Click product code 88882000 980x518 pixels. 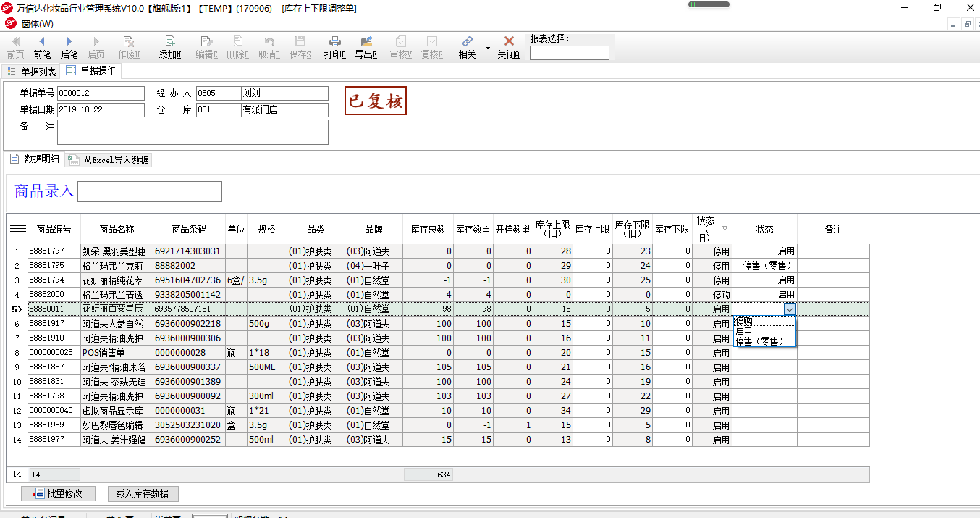click(54, 294)
